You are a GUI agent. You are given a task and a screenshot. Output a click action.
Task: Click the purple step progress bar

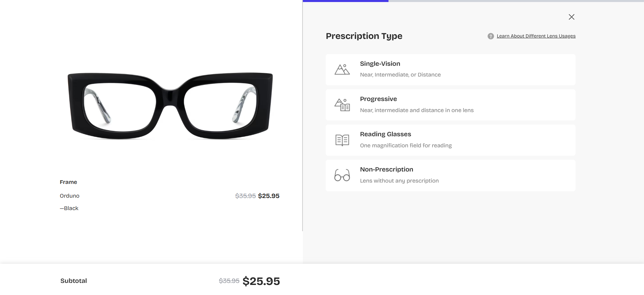click(345, 1)
